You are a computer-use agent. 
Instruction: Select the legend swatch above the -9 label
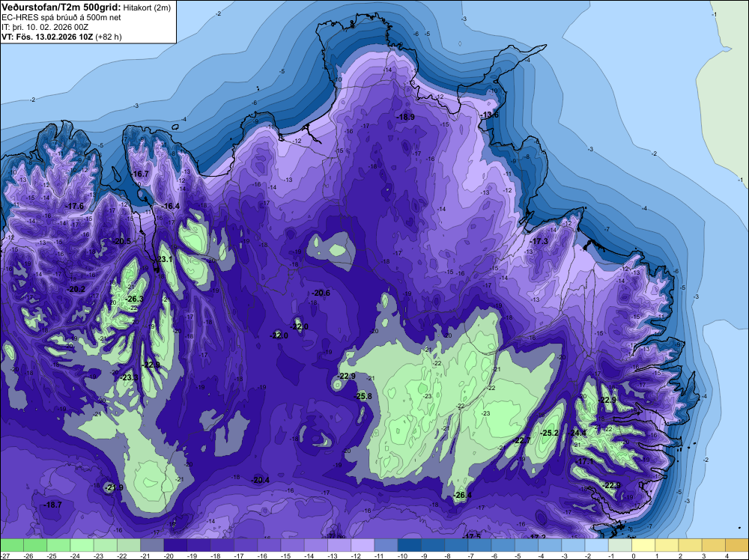tap(433, 545)
